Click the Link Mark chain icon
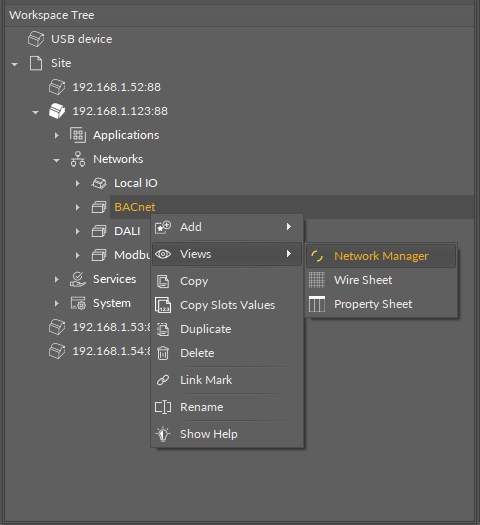Image resolution: width=480 pixels, height=525 pixels. click(163, 380)
